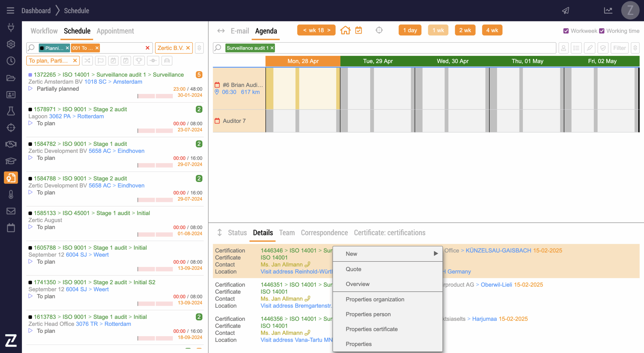Expand the New submenu arrow in the context menu
The image size is (644, 353).
[x=436, y=254]
